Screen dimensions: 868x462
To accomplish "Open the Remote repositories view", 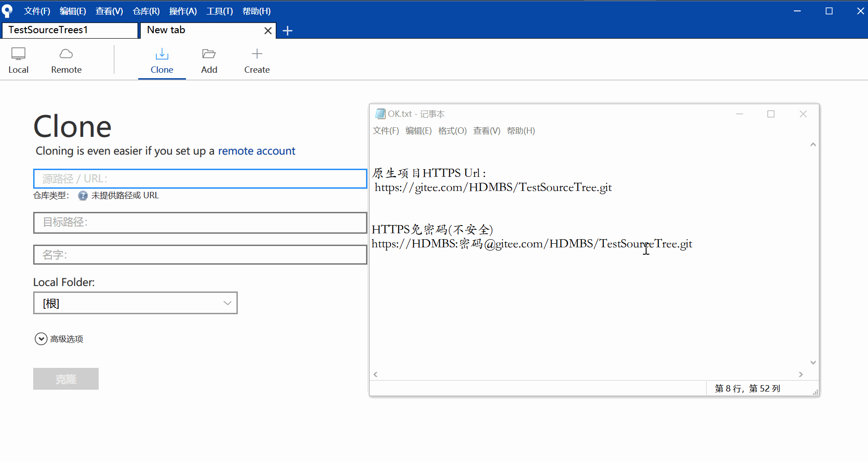I will (x=66, y=60).
